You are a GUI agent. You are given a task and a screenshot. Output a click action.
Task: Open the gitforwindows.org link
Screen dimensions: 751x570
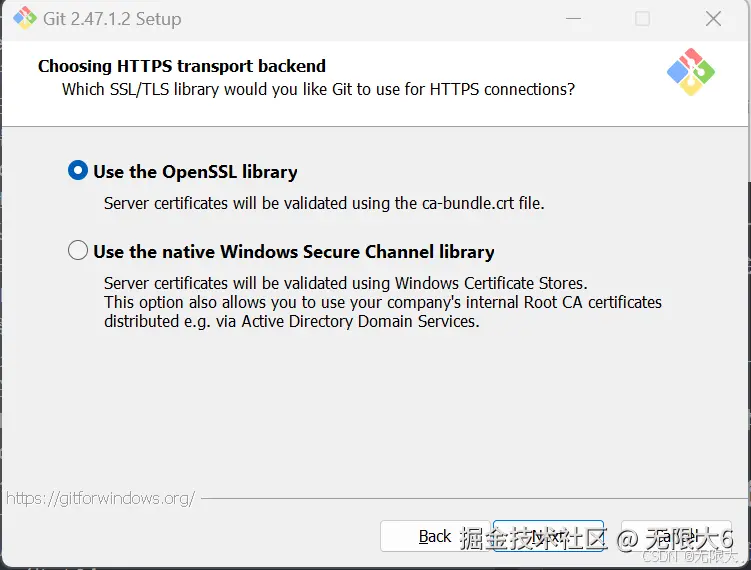[x=100, y=497]
